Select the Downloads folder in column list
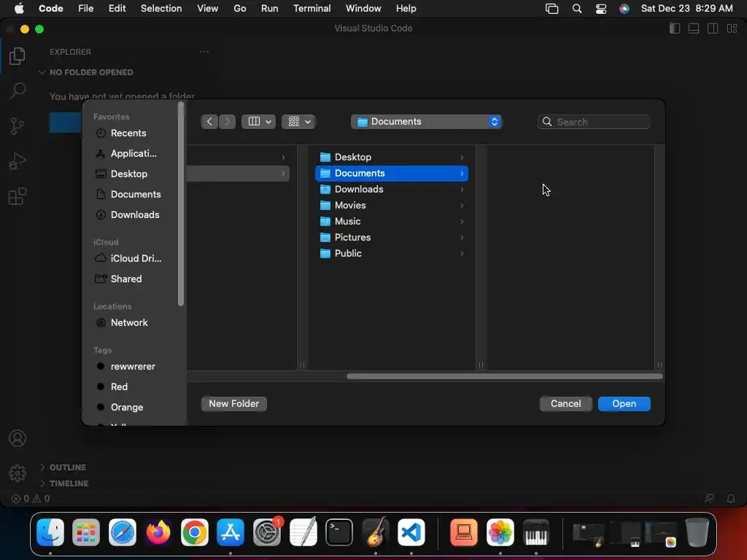Image resolution: width=747 pixels, height=560 pixels. (392, 190)
